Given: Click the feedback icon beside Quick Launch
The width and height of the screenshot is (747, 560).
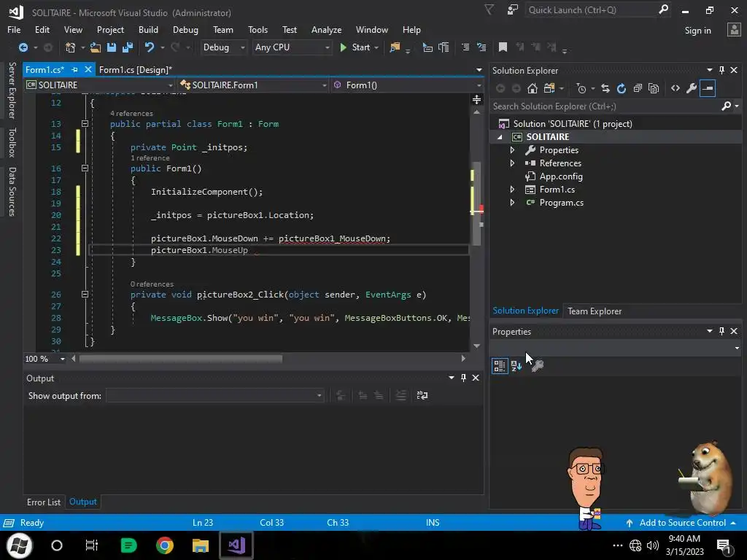Looking at the screenshot, I should click(x=513, y=10).
